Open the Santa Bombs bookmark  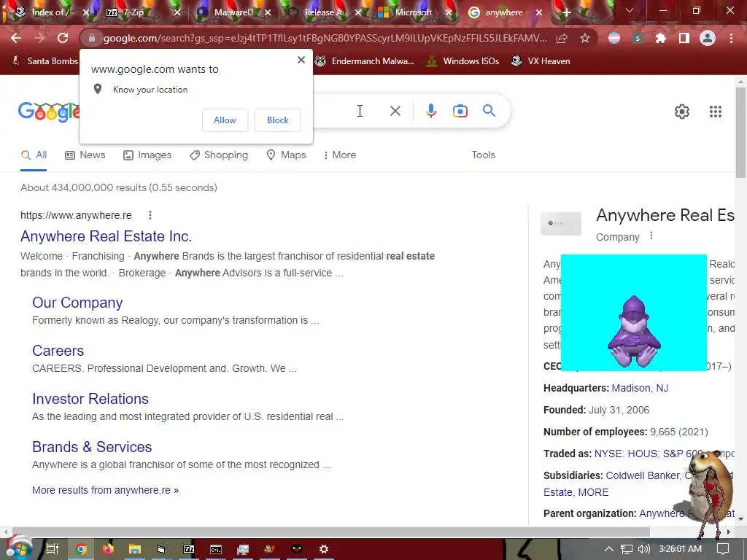(x=45, y=61)
